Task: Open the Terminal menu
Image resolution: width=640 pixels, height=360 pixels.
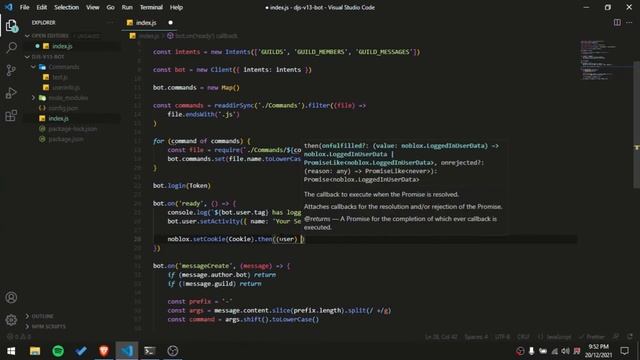Action: click(x=151, y=7)
